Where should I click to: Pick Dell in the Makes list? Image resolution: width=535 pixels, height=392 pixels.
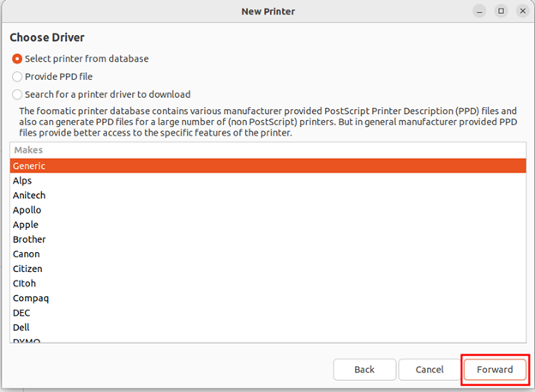[x=21, y=327]
